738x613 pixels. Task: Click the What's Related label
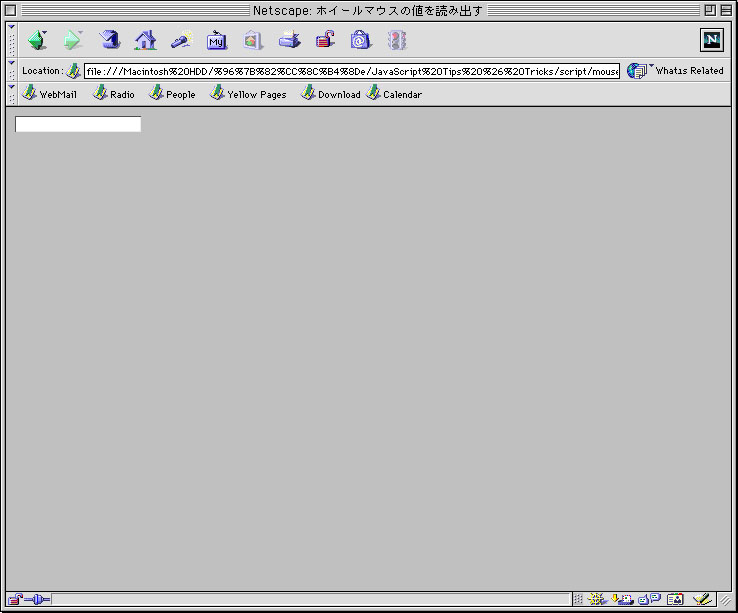(690, 71)
